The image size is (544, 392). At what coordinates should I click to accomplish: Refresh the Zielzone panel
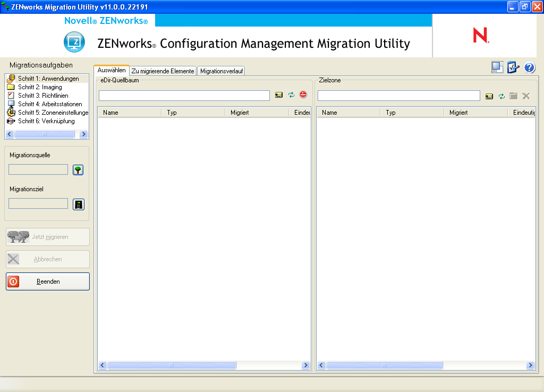point(501,96)
